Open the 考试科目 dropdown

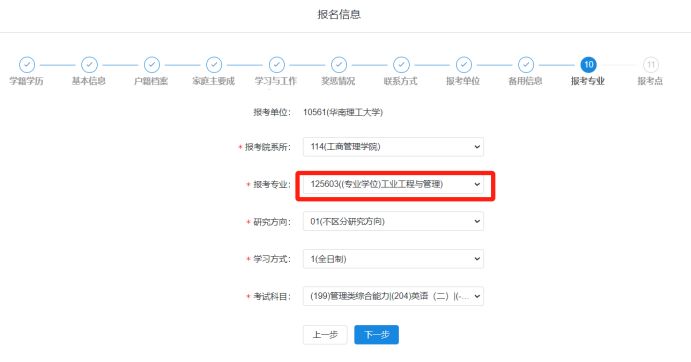[x=393, y=296]
